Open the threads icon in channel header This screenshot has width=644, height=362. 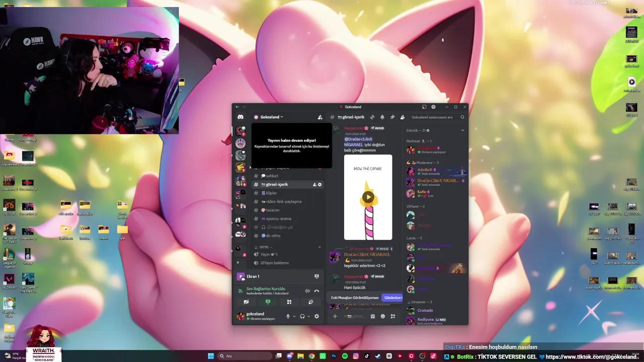click(x=372, y=117)
